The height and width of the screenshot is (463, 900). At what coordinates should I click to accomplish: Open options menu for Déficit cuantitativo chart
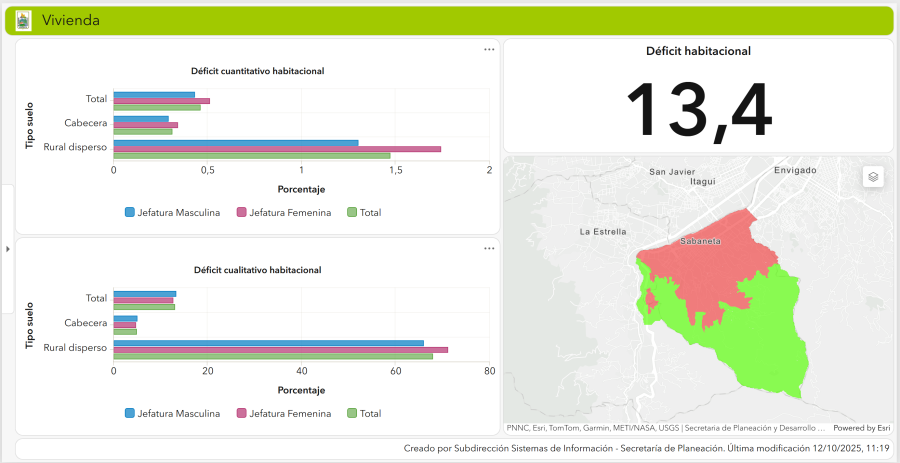489,50
